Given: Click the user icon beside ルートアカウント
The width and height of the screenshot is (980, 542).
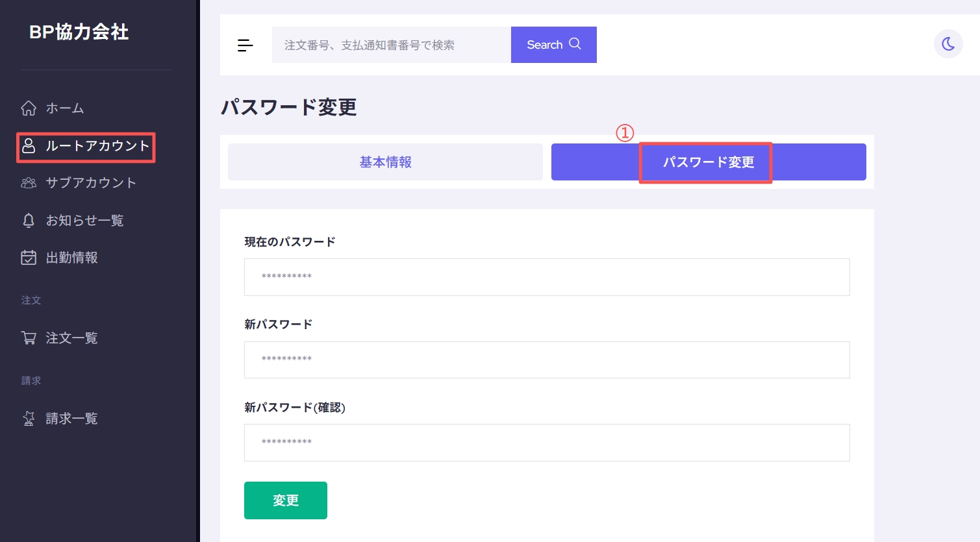Looking at the screenshot, I should (x=29, y=146).
